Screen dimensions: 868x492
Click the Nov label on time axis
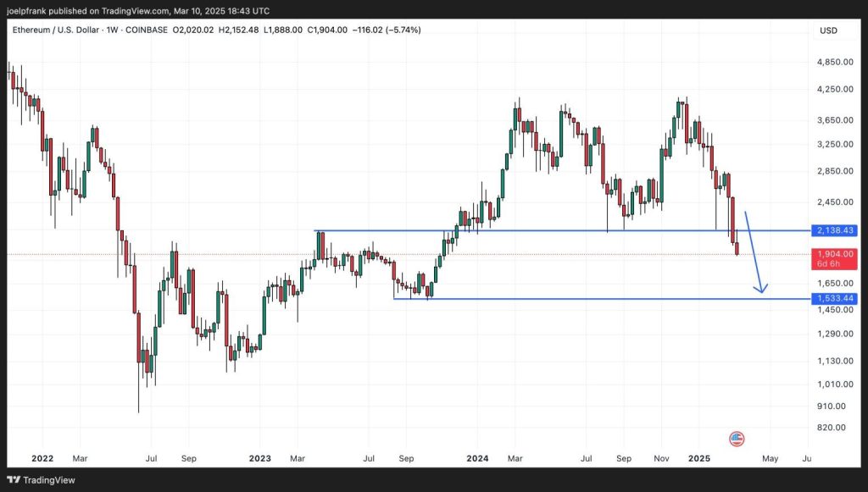pos(661,458)
